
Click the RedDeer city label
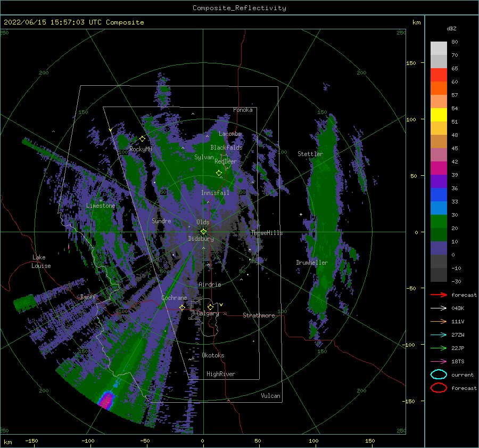(x=226, y=161)
